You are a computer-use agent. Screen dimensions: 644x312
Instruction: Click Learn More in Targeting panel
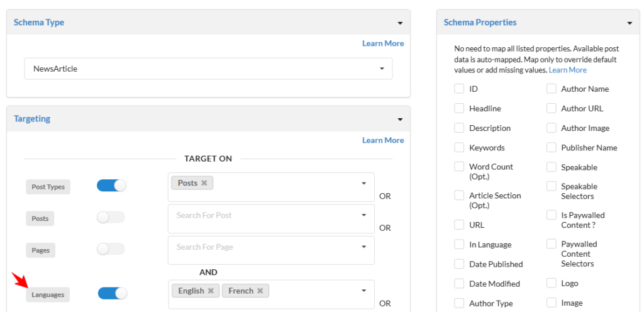click(382, 140)
